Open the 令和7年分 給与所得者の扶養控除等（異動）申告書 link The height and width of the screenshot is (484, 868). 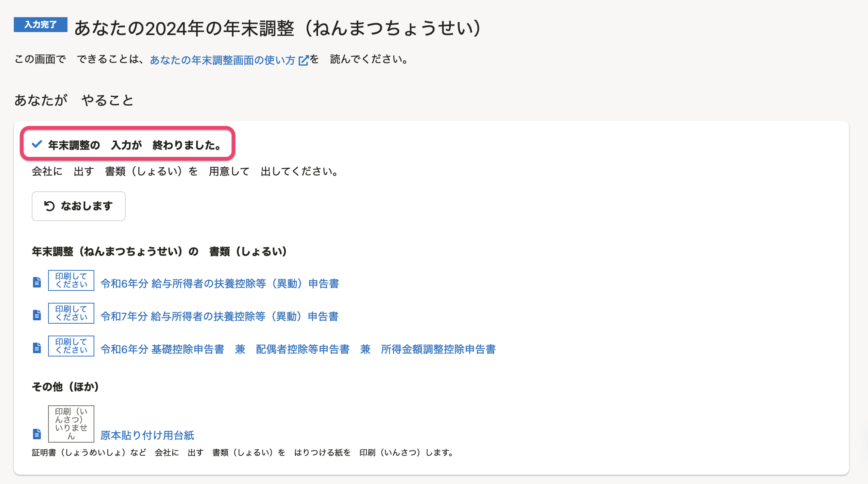tap(219, 317)
